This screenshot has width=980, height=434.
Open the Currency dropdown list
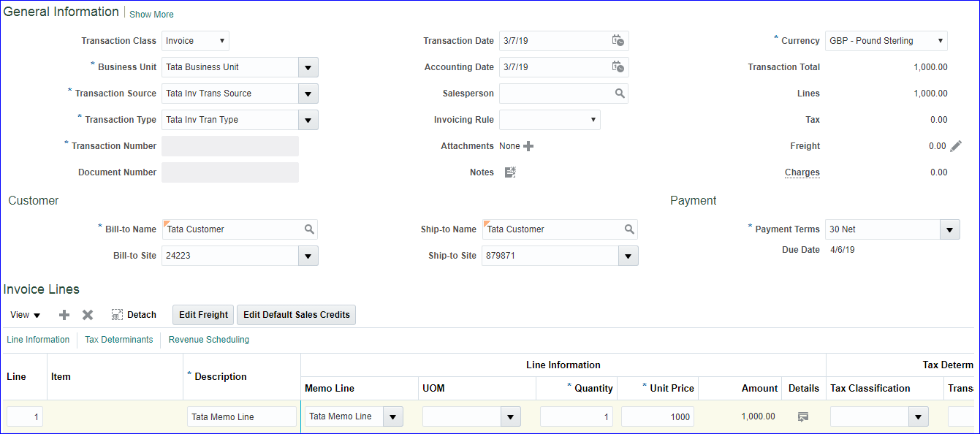[x=940, y=41]
